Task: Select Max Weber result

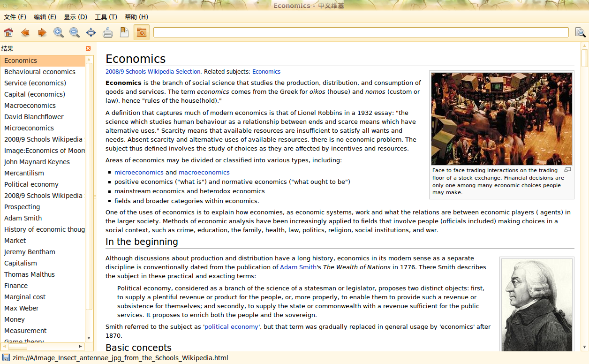Action: (x=43, y=308)
